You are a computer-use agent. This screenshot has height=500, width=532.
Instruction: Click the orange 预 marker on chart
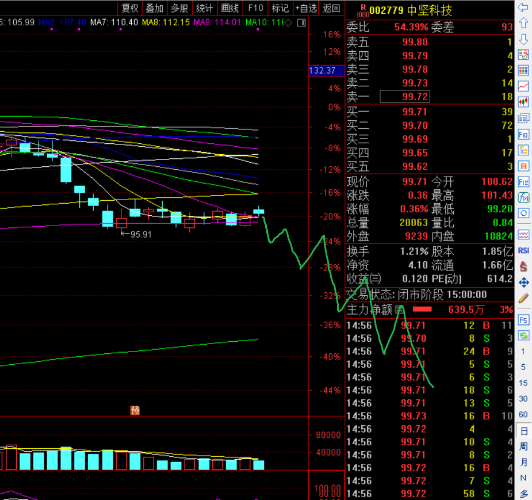[x=135, y=410]
